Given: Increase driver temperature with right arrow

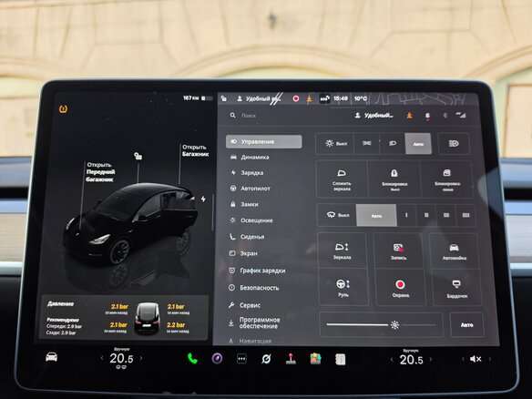Looking at the screenshot, I should (141, 358).
